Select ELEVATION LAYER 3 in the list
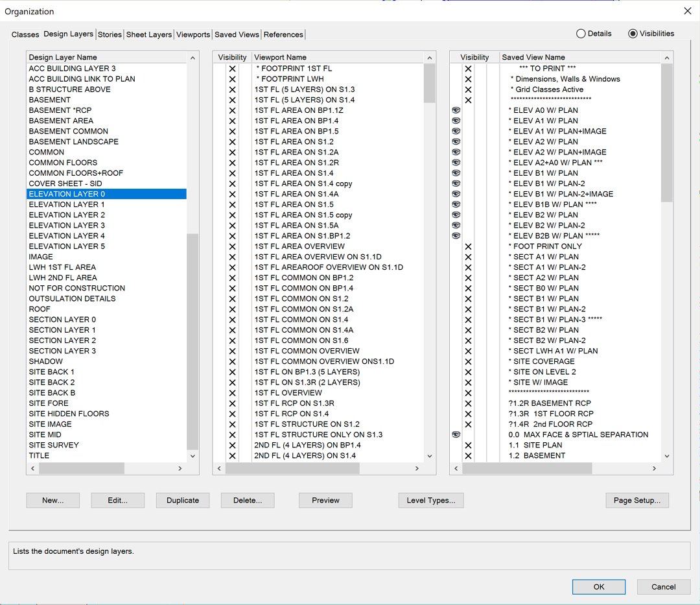Screen dimensions: 700x605 (67, 226)
